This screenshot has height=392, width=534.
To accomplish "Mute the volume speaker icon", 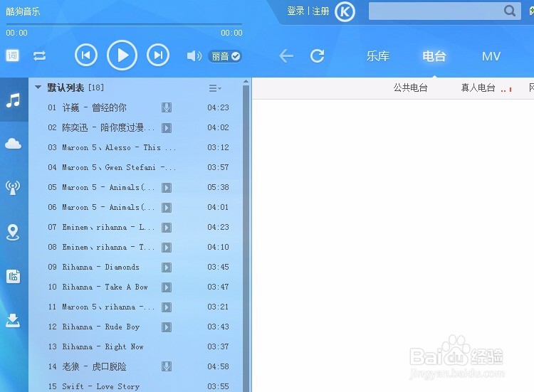I will click(194, 55).
